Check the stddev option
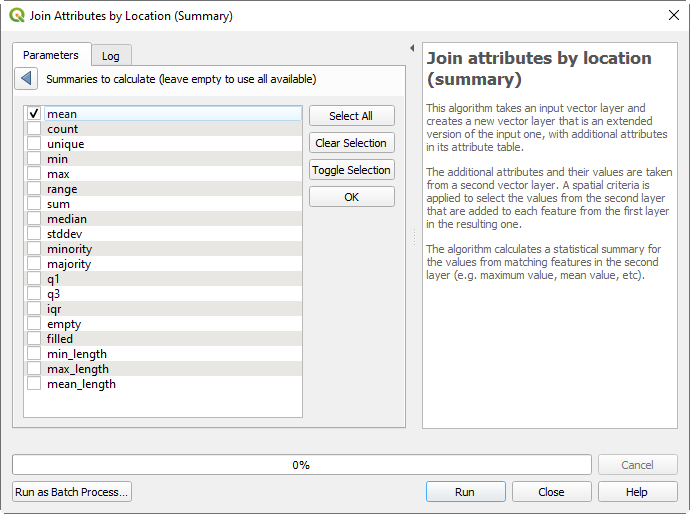Screen dimensions: 690x514 (34, 234)
